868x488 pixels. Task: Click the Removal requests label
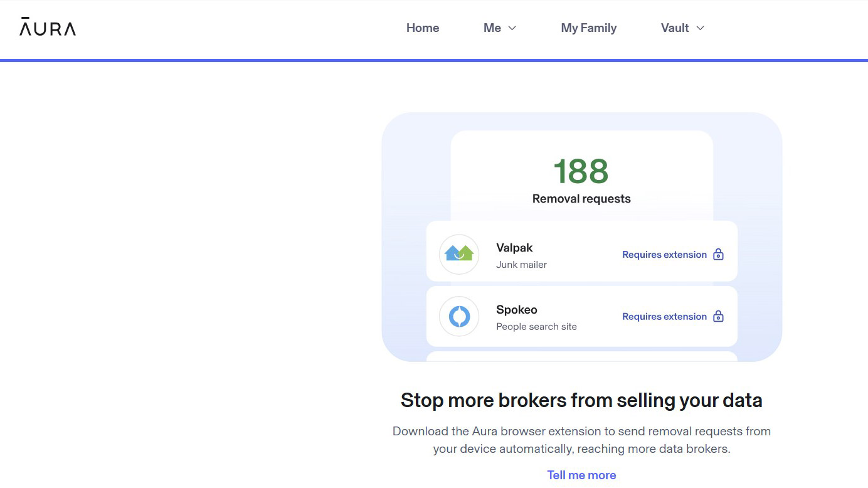coord(581,199)
